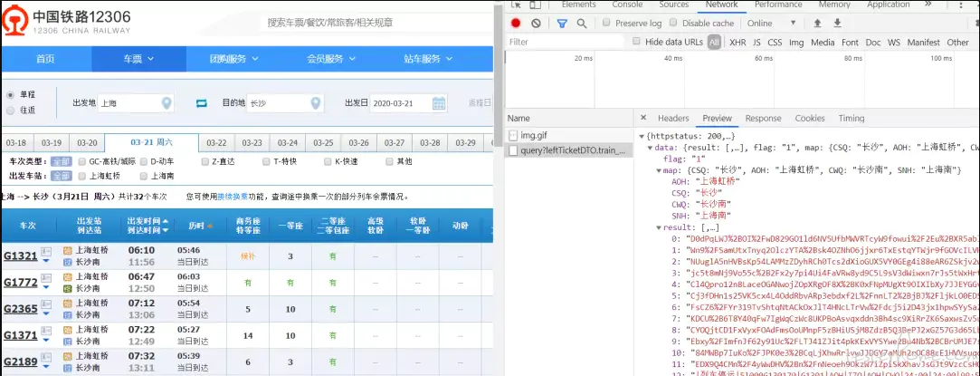Image resolution: width=980 pixels, height=376 pixels.
Task: Switch to the Console tab
Action: 627,5
